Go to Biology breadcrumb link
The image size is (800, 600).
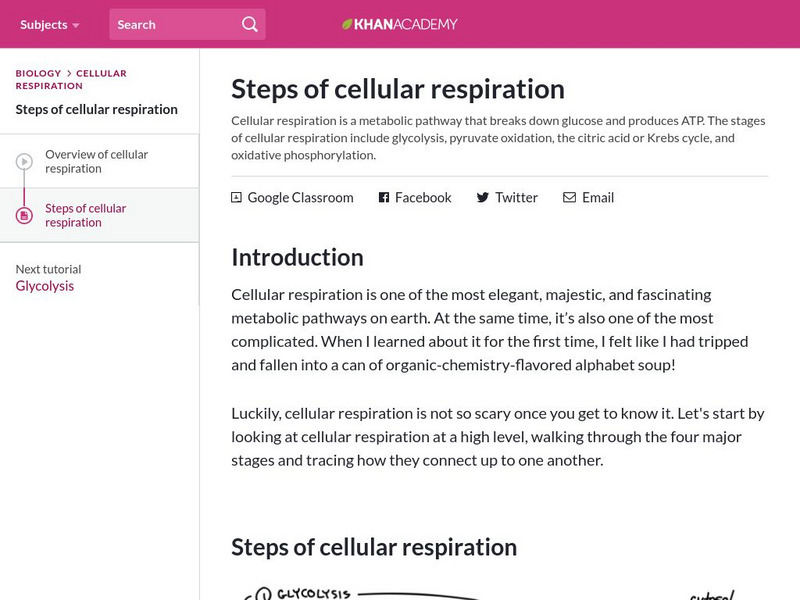[38, 74]
